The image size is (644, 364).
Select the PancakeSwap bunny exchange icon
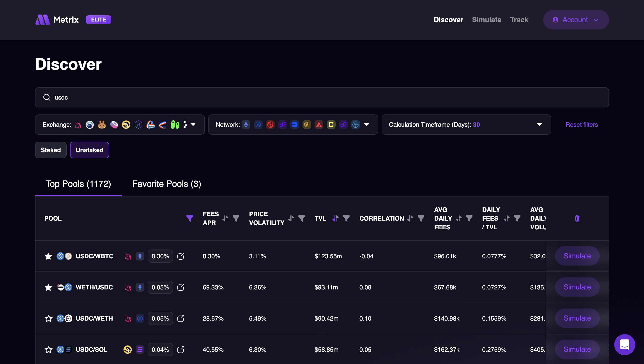tap(102, 124)
